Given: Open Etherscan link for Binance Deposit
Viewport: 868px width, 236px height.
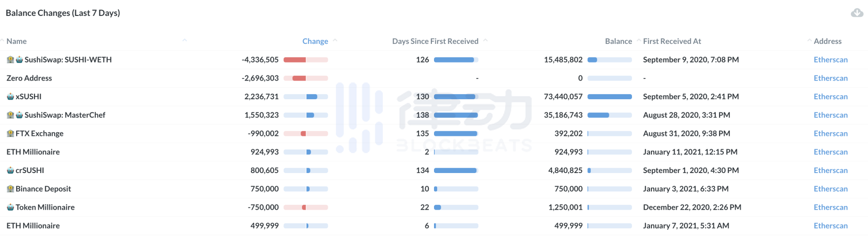Looking at the screenshot, I should tap(830, 189).
